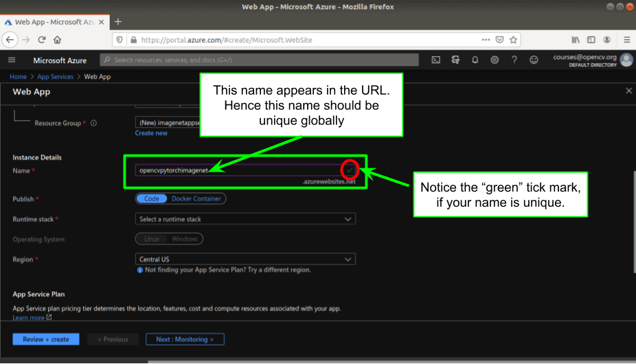636x364 pixels.
Task: Click the blade vertical scrollbar
Action: point(634,223)
